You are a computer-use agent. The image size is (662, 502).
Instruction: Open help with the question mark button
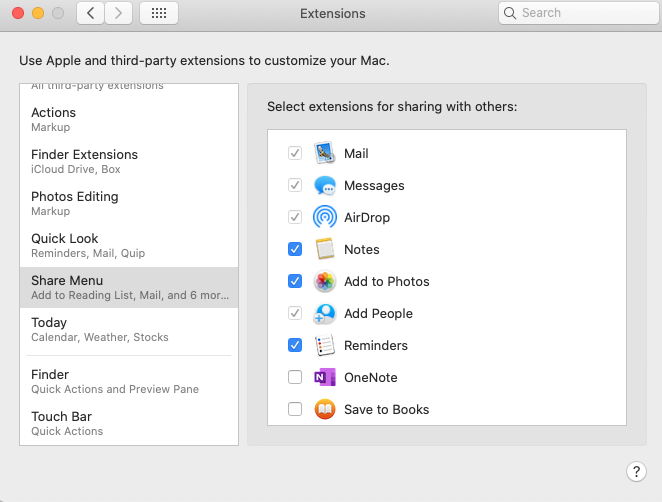[x=636, y=471]
